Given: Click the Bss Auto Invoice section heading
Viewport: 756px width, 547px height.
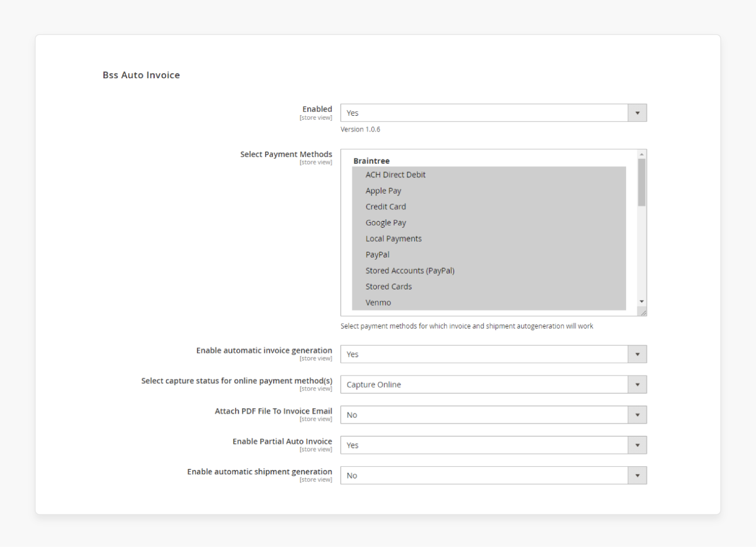Looking at the screenshot, I should click(x=141, y=75).
